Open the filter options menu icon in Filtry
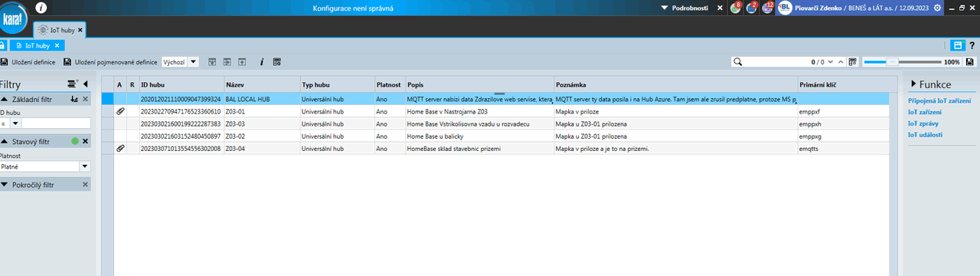This screenshot has width=980, height=276. [x=72, y=84]
